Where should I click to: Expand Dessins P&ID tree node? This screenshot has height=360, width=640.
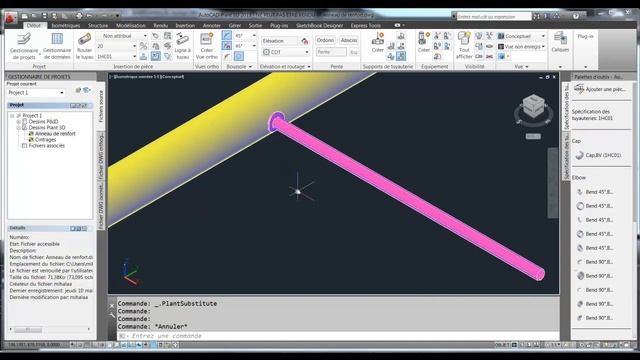coord(18,122)
